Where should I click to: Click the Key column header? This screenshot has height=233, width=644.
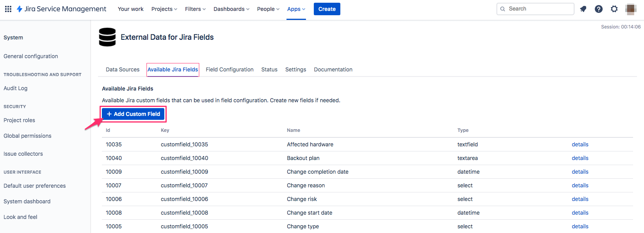click(165, 130)
